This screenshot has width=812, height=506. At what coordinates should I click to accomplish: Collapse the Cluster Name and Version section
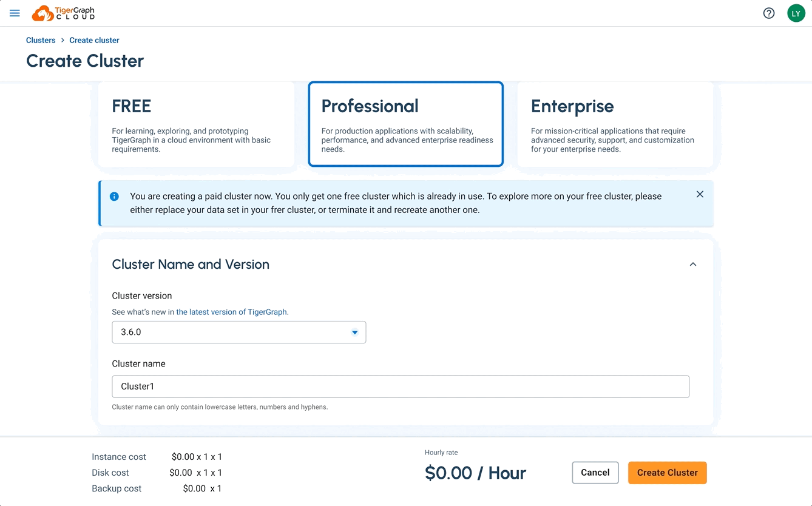coord(693,265)
